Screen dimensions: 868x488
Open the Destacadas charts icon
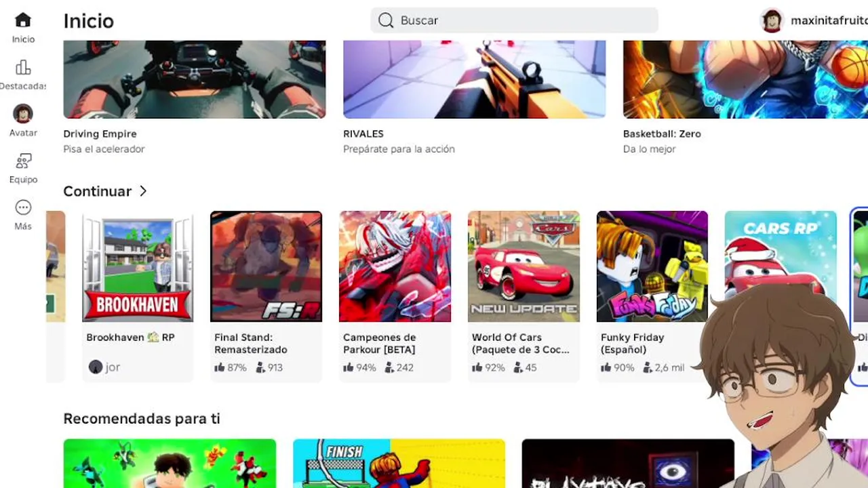click(23, 67)
